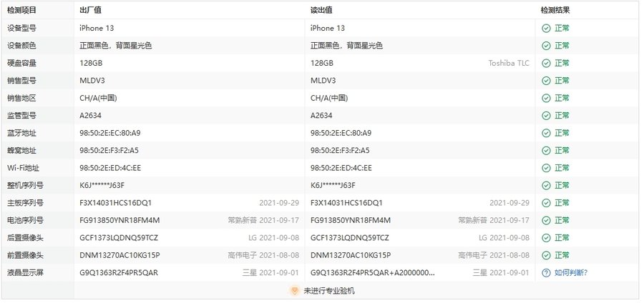Select the 主板序列号 row label
This screenshot has width=644, height=303.
[x=25, y=203]
